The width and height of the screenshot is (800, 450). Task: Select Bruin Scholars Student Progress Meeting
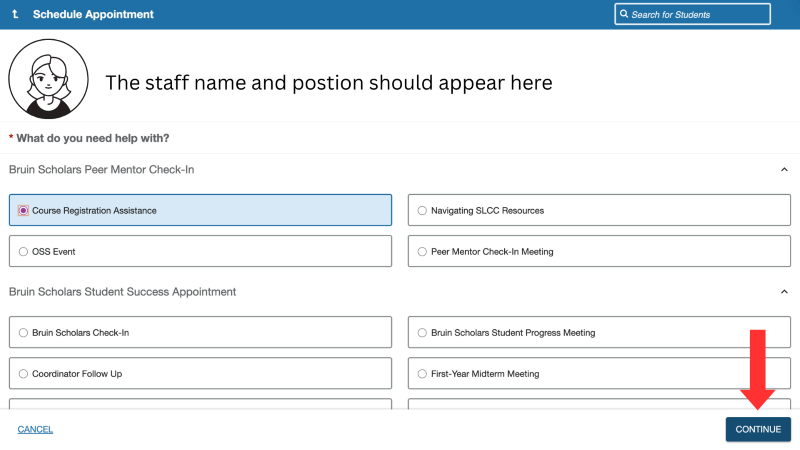click(x=422, y=333)
